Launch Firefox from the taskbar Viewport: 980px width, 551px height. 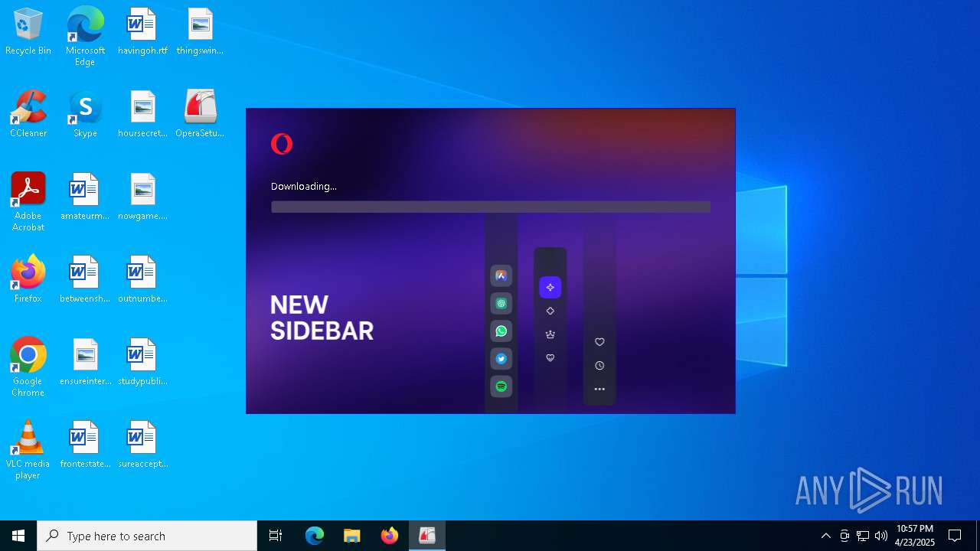pyautogui.click(x=390, y=536)
